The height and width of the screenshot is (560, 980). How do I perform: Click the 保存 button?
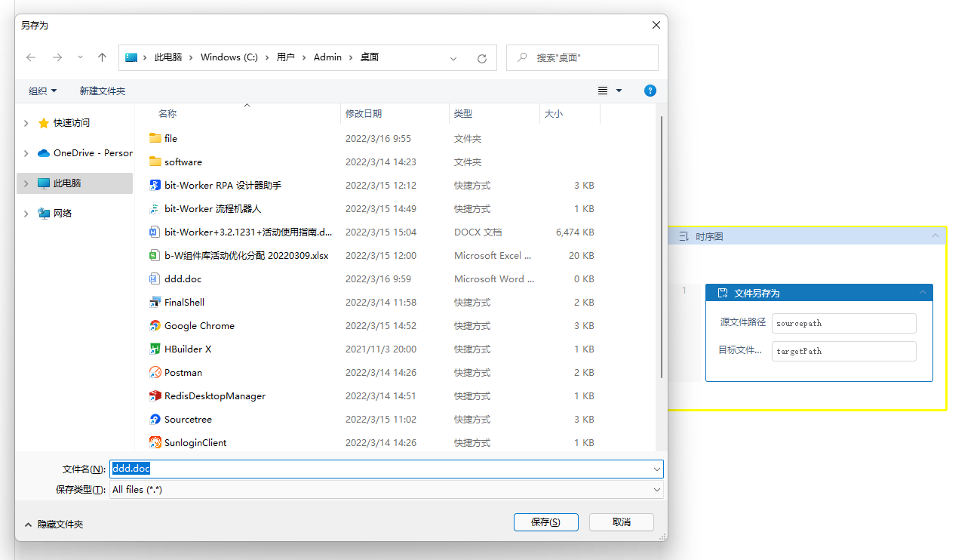click(545, 522)
